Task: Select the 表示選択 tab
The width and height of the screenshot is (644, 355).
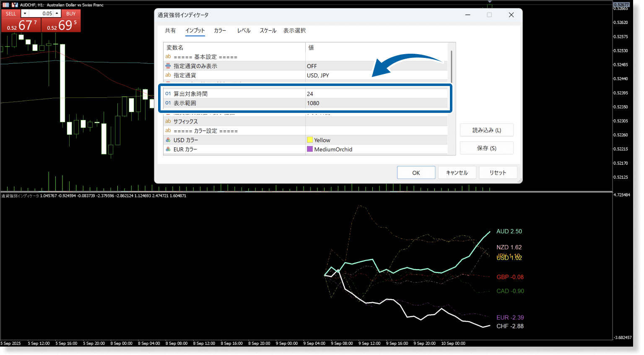Action: (x=294, y=30)
